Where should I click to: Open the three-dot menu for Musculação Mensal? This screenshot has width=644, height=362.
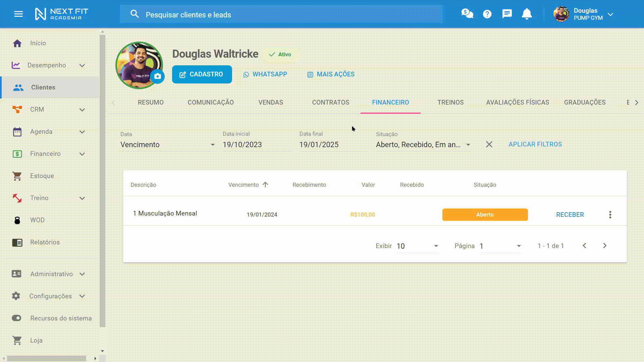[x=610, y=215]
